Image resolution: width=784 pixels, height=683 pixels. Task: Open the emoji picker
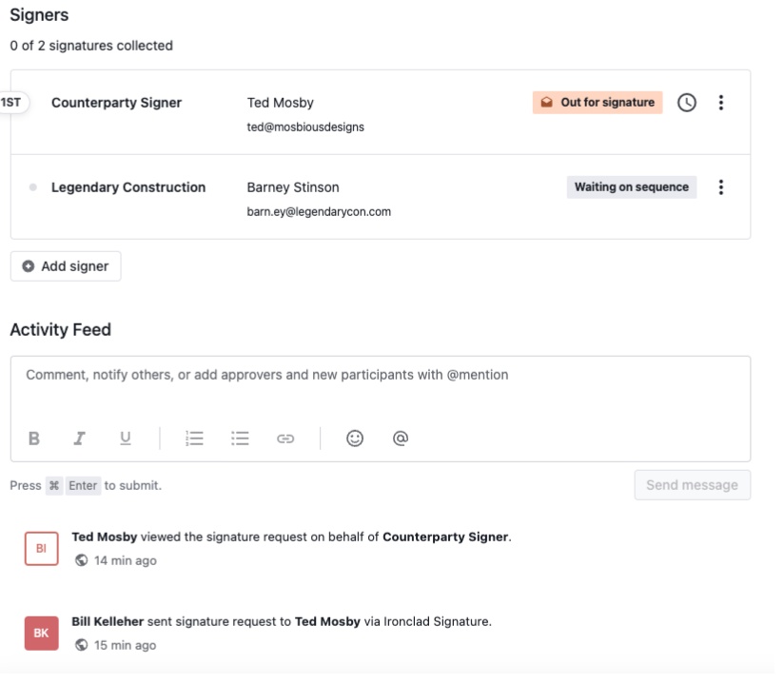coord(355,439)
